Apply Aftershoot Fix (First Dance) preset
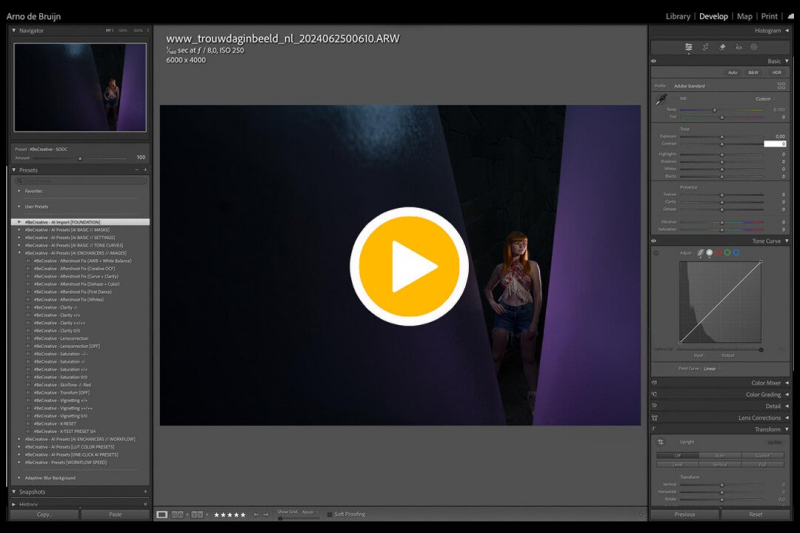This screenshot has height=533, width=800. pos(72,292)
